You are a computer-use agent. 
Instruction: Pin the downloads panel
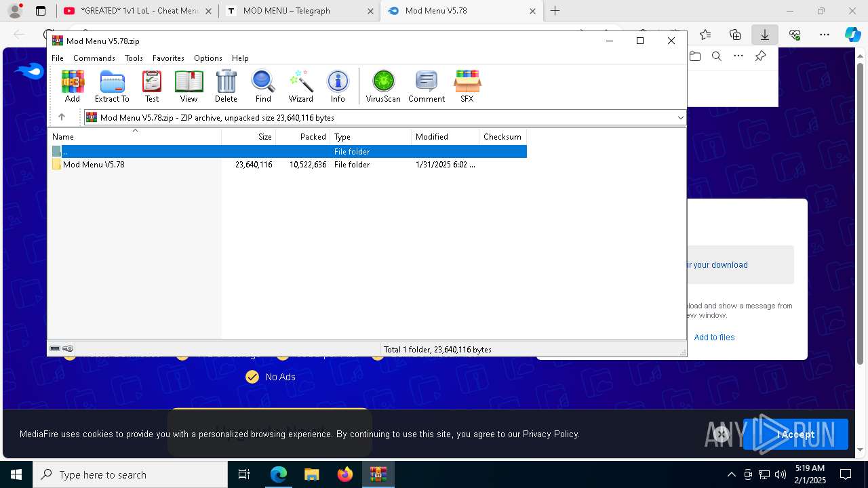(760, 56)
